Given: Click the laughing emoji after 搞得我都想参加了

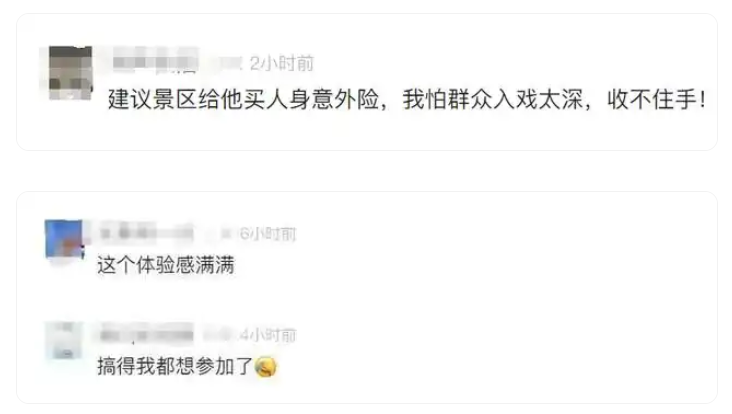Looking at the screenshot, I should (266, 367).
